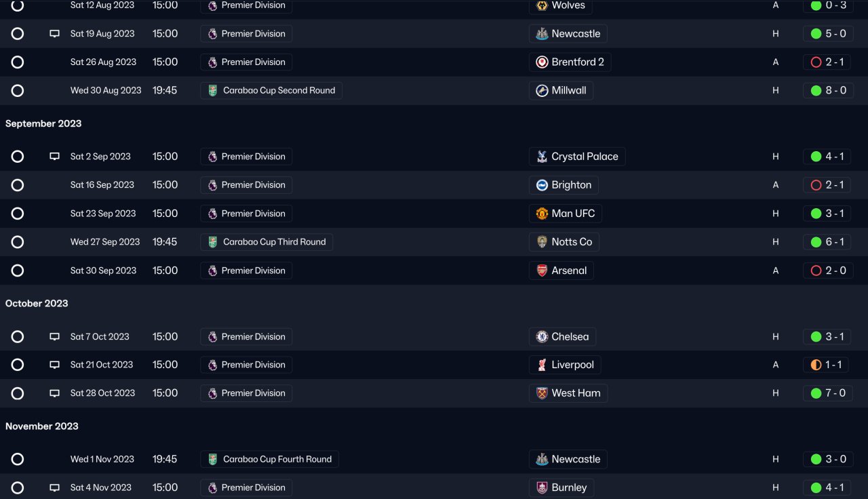This screenshot has width=868, height=499.
Task: Select the radio circle for 26 Aug match
Action: pyautogui.click(x=18, y=62)
